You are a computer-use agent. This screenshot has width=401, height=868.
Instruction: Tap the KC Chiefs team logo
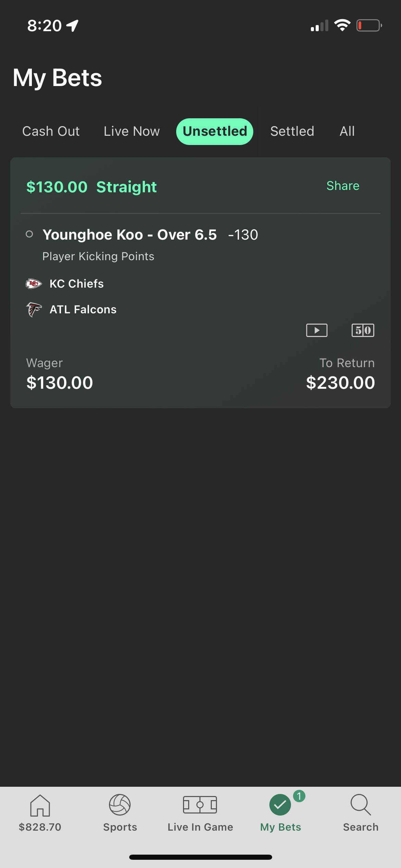click(34, 284)
